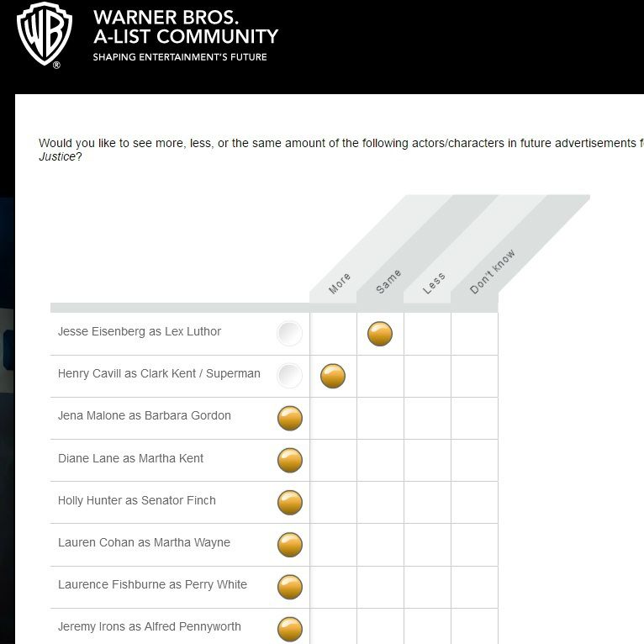644x644 pixels.
Task: Click the gold ball for Jena Malone
Action: click(x=290, y=418)
